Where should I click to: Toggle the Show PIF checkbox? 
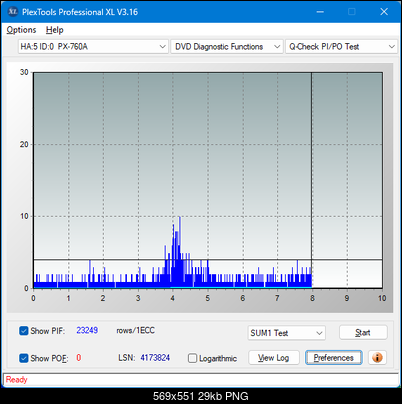point(24,331)
